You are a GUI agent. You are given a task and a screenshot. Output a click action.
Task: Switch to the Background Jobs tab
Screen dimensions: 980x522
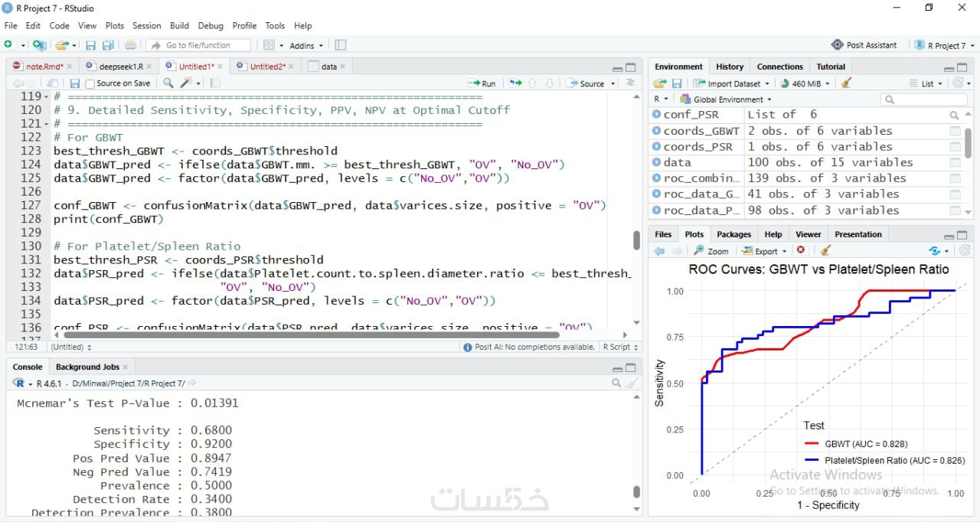pyautogui.click(x=87, y=367)
